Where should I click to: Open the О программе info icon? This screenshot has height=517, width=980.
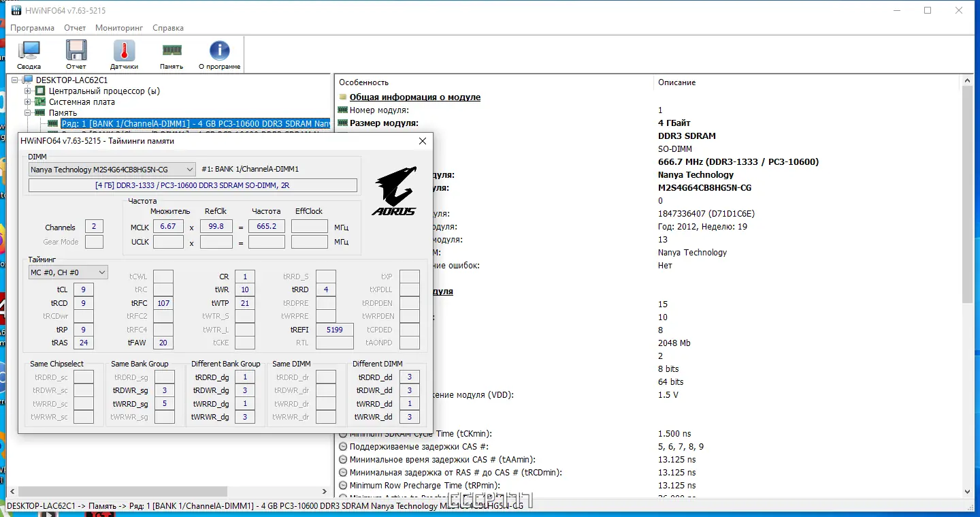pos(219,51)
